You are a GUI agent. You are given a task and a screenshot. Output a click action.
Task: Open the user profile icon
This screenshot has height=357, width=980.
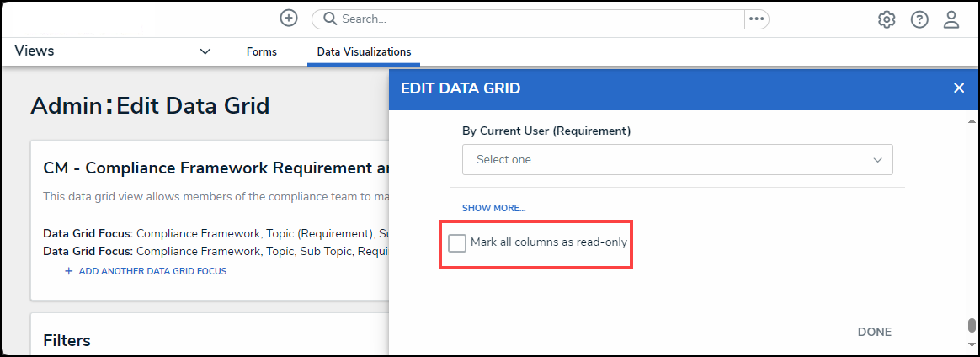pyautogui.click(x=951, y=19)
